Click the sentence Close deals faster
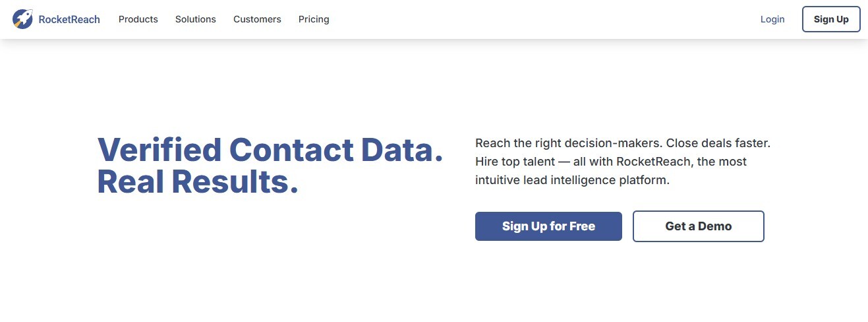868x322 pixels. (x=719, y=143)
